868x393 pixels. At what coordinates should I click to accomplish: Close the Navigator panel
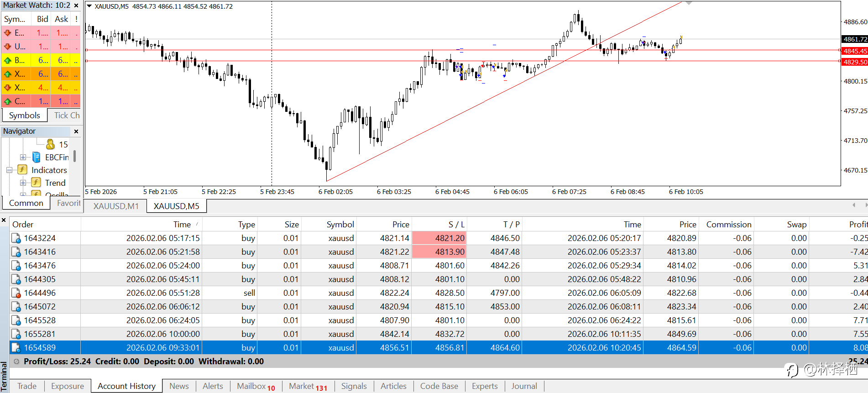point(76,131)
